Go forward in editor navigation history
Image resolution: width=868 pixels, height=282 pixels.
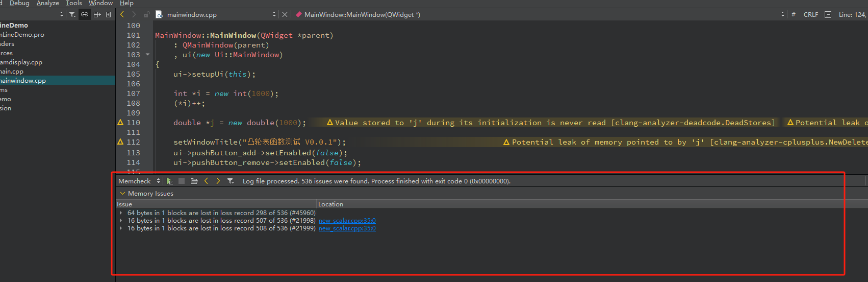coord(134,14)
